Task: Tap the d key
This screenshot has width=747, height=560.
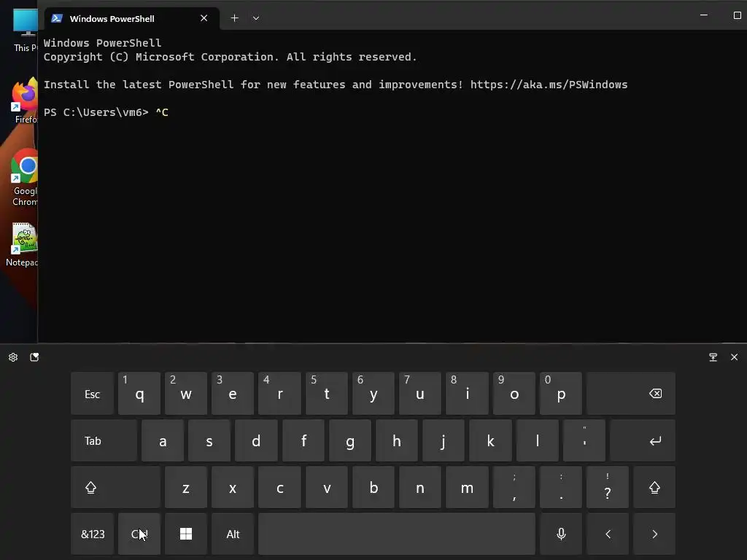Action: [256, 440]
